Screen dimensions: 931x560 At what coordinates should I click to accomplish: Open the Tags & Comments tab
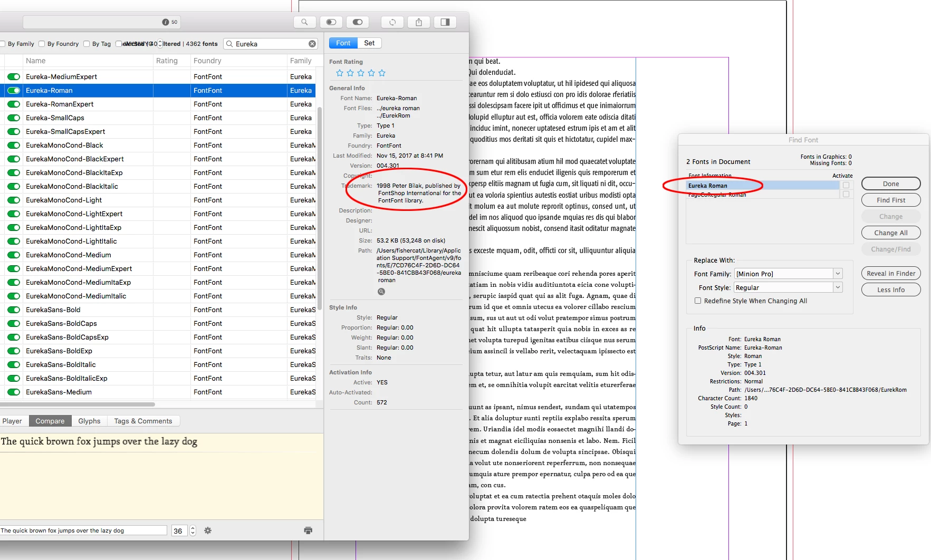coord(143,421)
